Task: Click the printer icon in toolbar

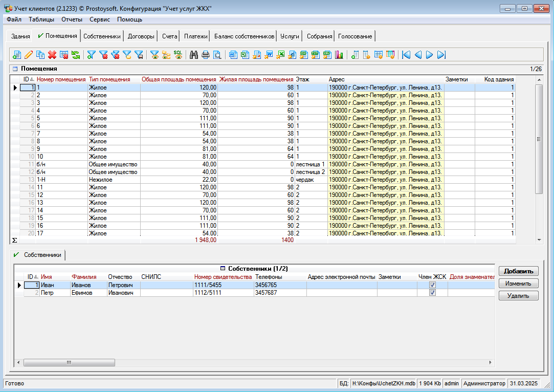Action: tap(206, 55)
